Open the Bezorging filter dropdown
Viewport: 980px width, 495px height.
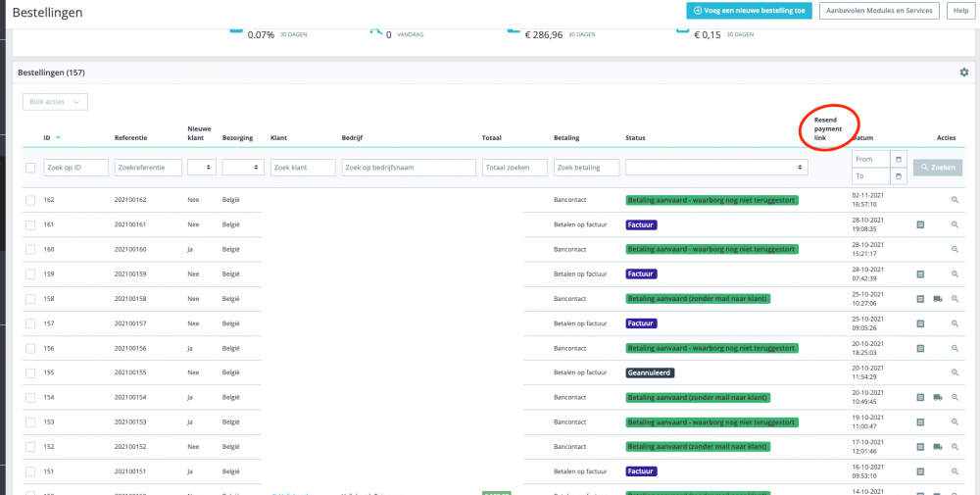[x=243, y=168]
